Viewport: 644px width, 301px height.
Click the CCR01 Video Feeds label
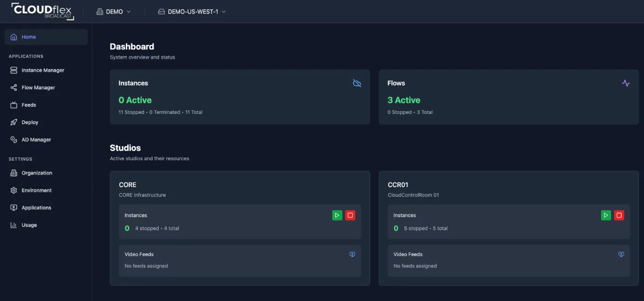point(408,254)
